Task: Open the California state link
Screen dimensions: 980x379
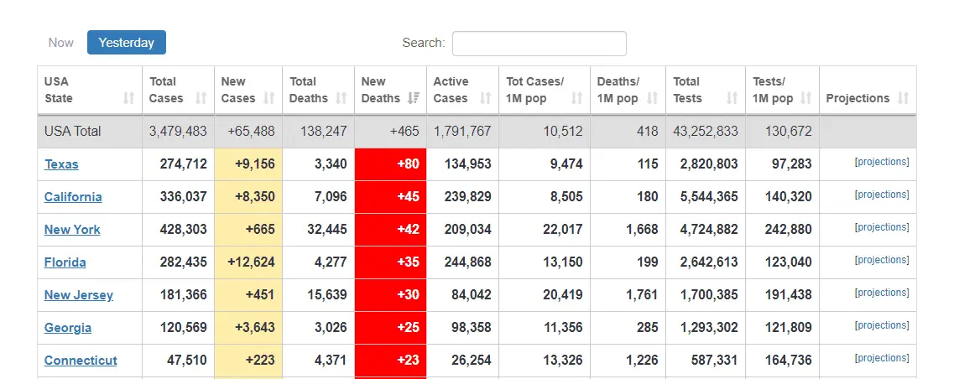Action: (x=73, y=197)
